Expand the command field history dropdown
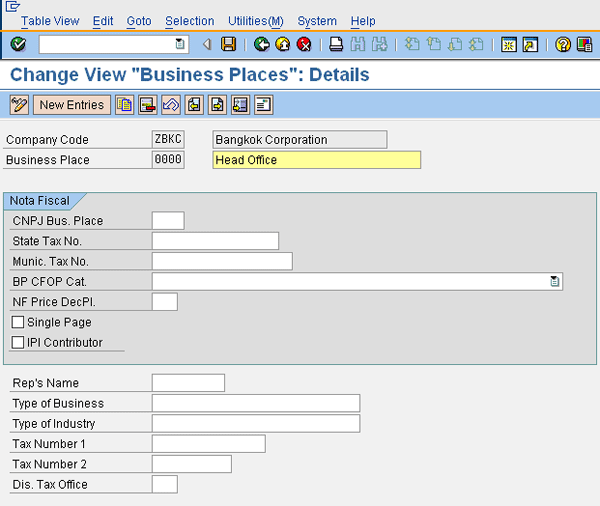This screenshot has height=506, width=600. [180, 44]
